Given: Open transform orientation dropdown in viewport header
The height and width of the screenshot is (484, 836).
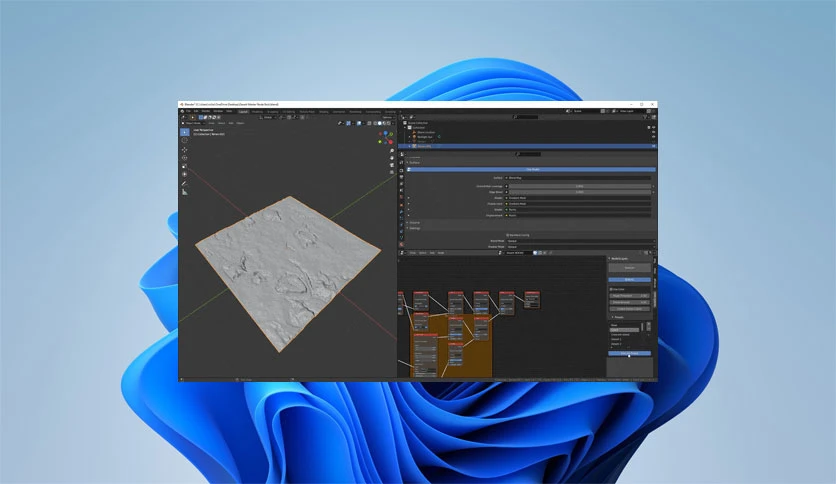Looking at the screenshot, I should pyautogui.click(x=268, y=117).
